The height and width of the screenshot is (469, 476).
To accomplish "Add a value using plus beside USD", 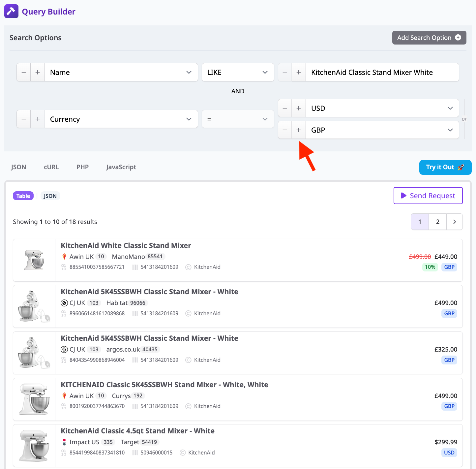I will pos(299,108).
